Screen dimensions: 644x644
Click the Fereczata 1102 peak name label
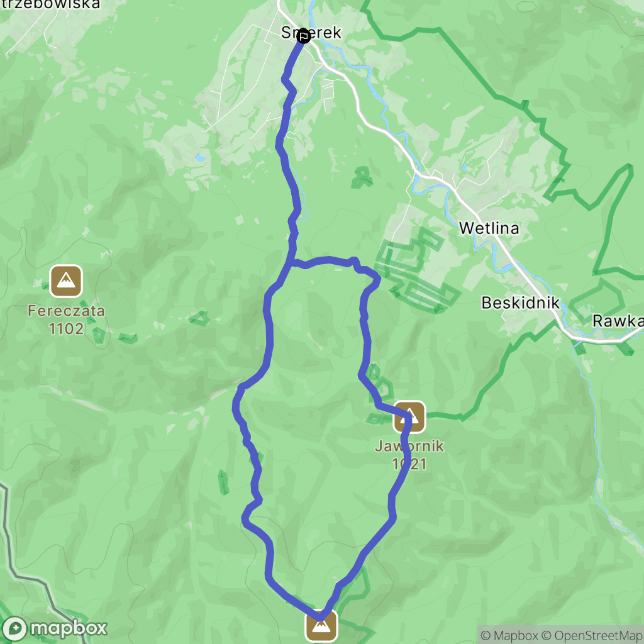click(x=66, y=319)
